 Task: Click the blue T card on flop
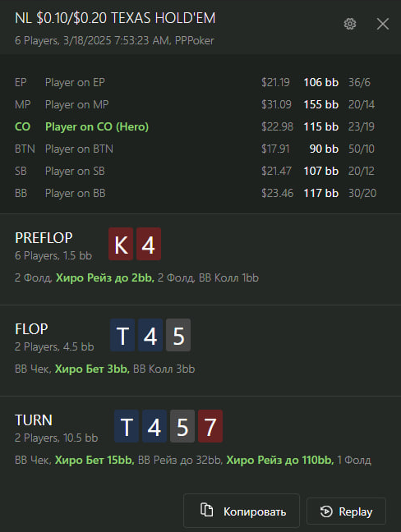click(122, 335)
